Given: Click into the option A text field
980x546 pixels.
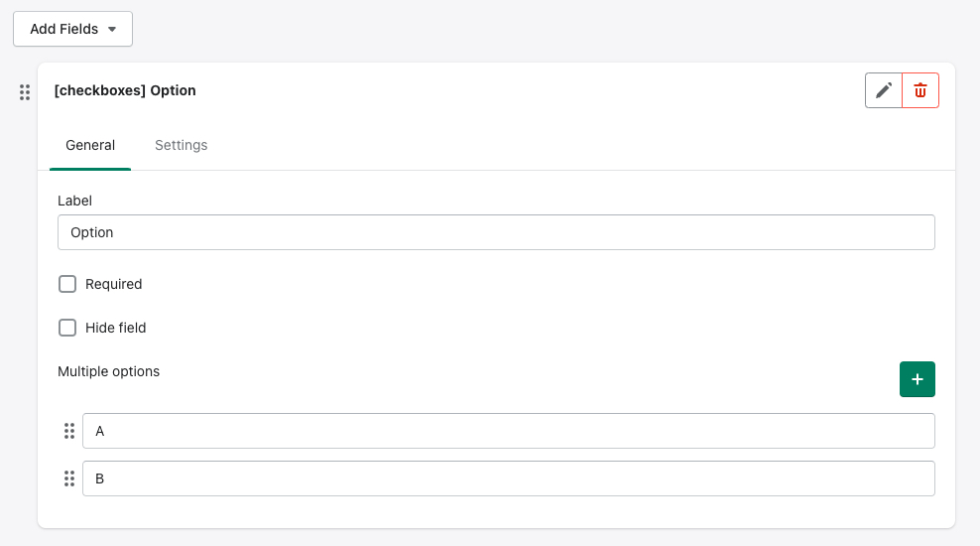Looking at the screenshot, I should coord(508,431).
